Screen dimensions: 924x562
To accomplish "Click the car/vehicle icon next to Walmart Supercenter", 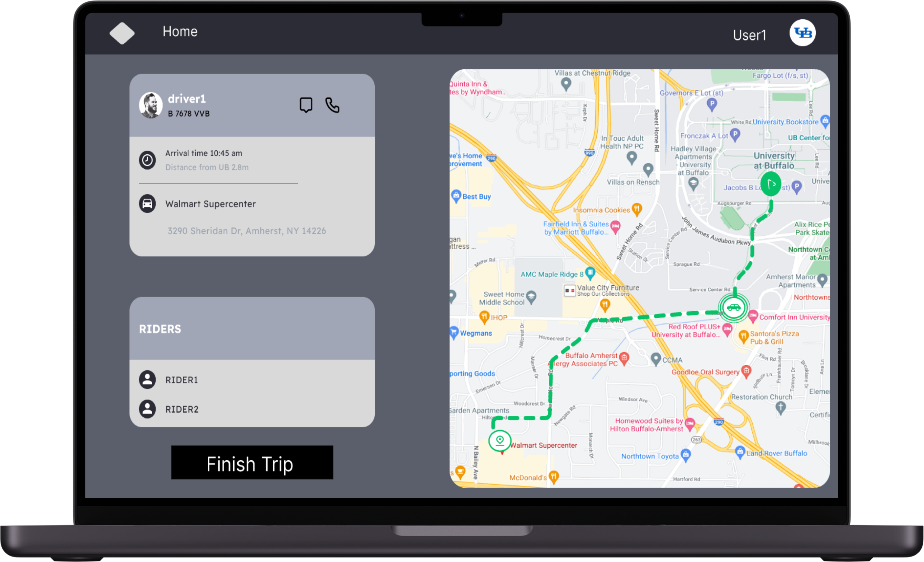I will [146, 203].
